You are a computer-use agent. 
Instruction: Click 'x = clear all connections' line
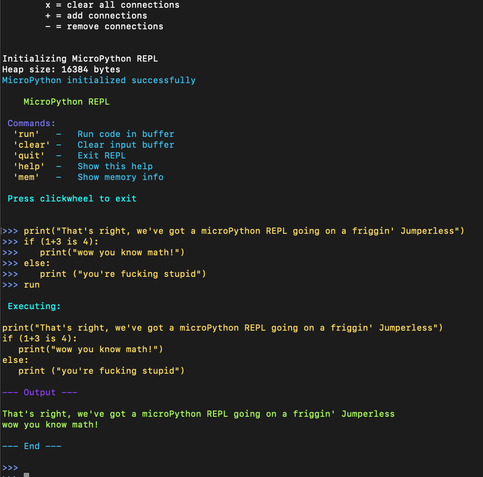[112, 5]
